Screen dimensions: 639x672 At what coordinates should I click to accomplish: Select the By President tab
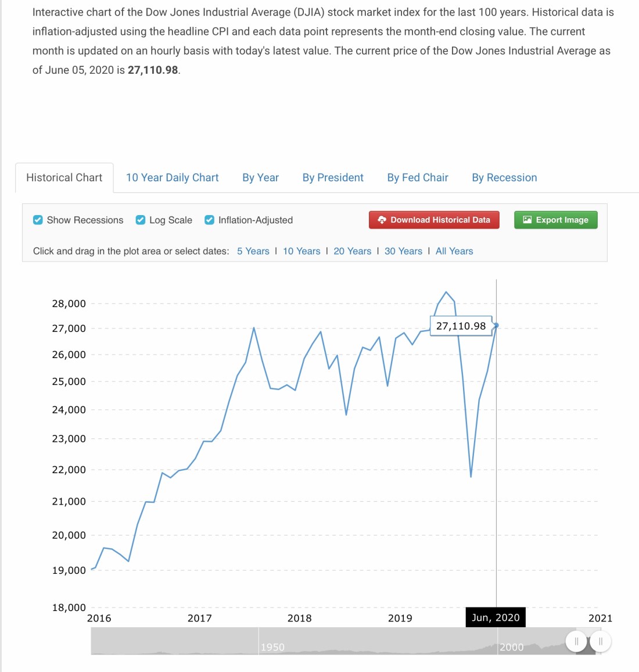333,178
